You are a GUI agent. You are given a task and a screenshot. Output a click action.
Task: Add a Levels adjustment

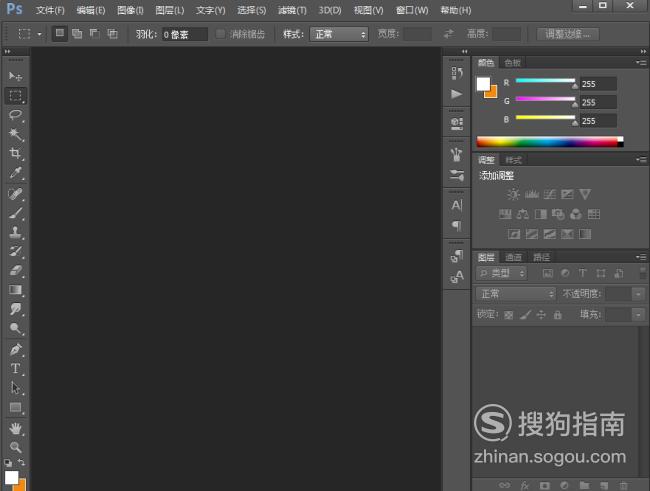531,194
